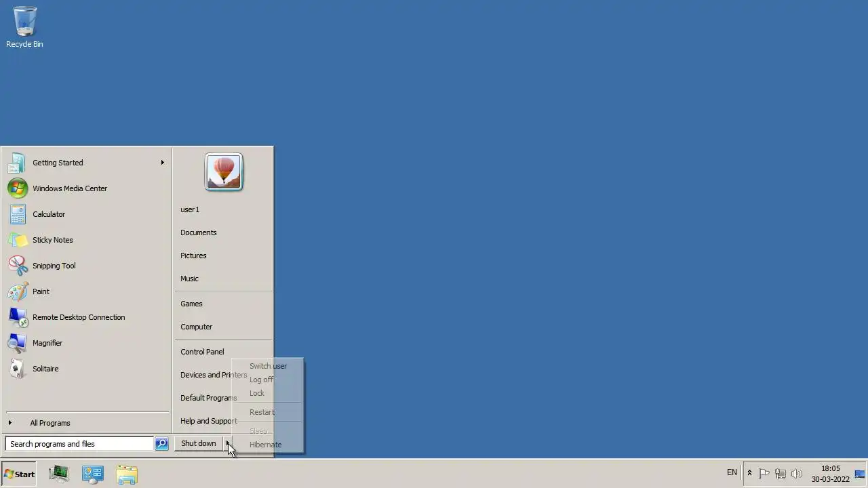Image resolution: width=868 pixels, height=488 pixels.
Task: Open the arrow next to Shut down
Action: coord(228,443)
